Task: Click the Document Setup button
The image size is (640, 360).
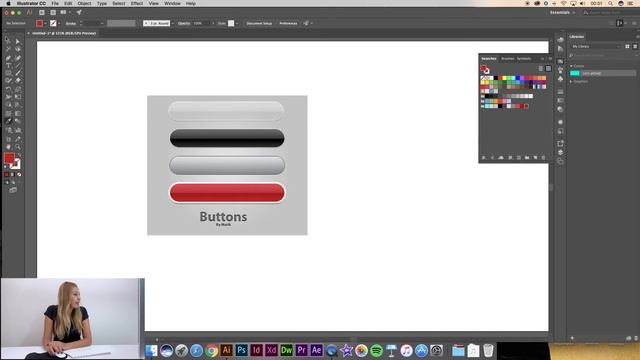Action: point(259,24)
